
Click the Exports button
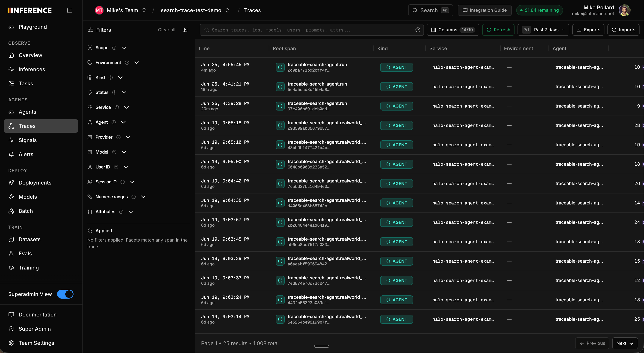pyautogui.click(x=588, y=30)
